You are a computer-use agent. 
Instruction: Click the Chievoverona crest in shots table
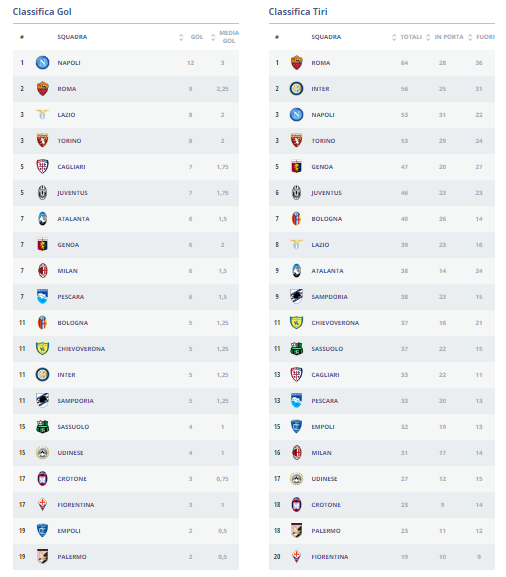297,323
